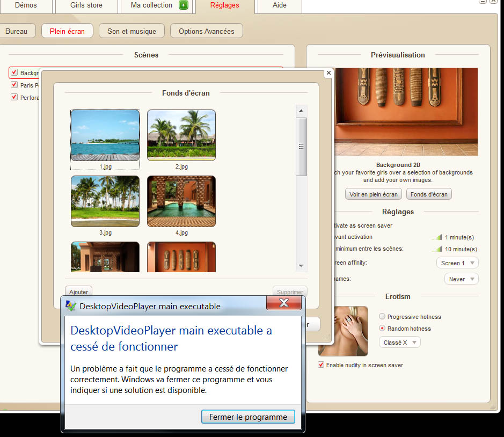Screen dimensions: 504x437
Task: Select the 3.jpg wallpaper thumbnail
Action: click(x=105, y=201)
